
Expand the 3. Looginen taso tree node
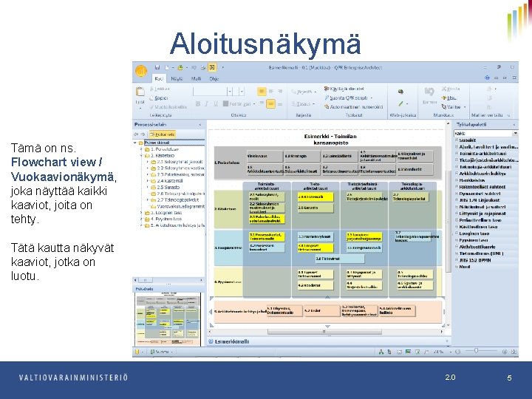141,213
